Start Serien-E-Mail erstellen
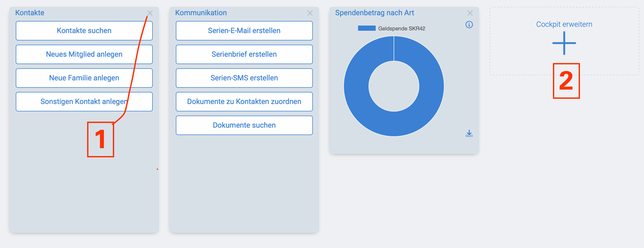The height and width of the screenshot is (248, 644). point(244,31)
